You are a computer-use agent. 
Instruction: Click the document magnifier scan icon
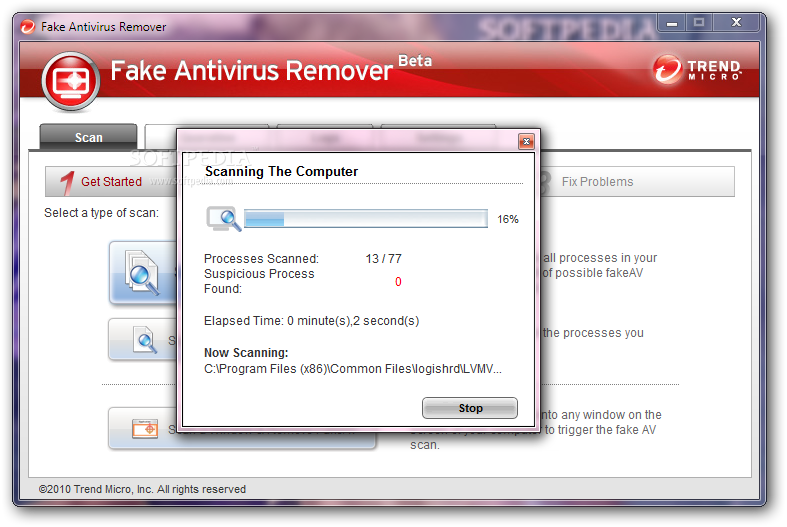(x=143, y=272)
